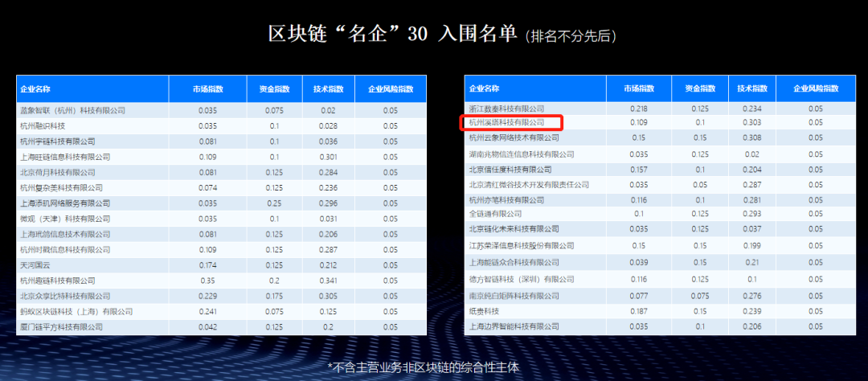This screenshot has height=381, width=868.
Task: Select company name 杭州融识科技
Action: 43,125
